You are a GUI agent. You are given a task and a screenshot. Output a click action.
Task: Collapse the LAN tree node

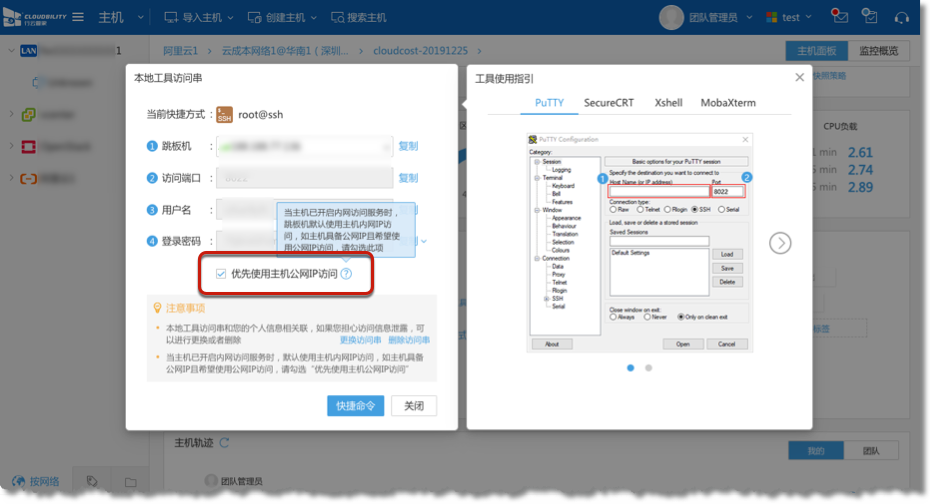click(11, 50)
